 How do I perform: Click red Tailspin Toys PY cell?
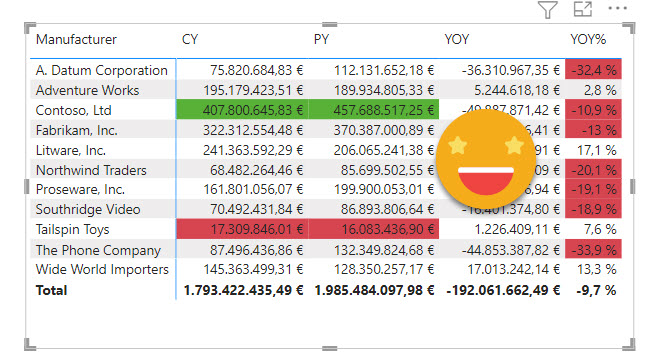[374, 229]
